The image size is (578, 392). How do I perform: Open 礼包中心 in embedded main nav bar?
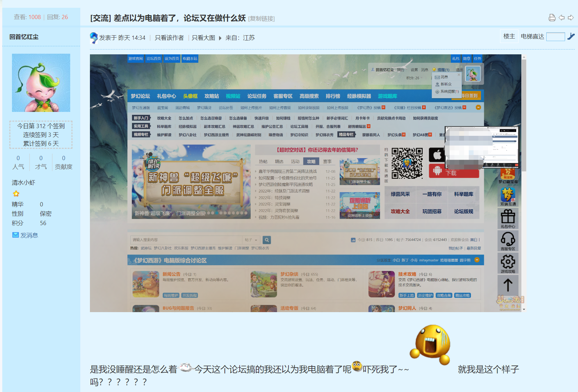(167, 96)
